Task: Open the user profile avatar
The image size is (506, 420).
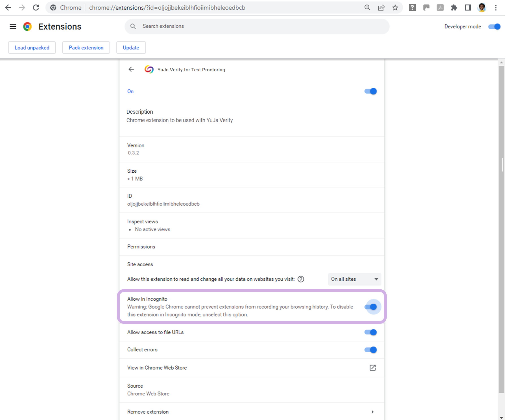Action: (482, 8)
